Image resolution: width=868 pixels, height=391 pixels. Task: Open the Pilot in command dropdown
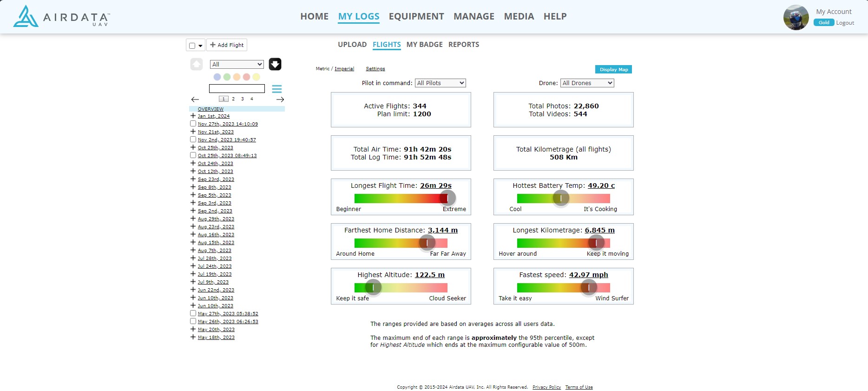click(x=440, y=83)
